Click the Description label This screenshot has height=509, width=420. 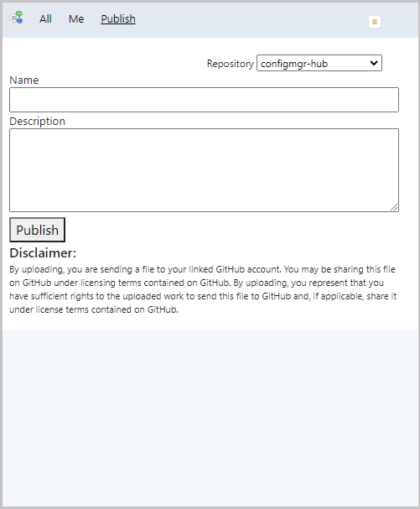click(x=38, y=121)
